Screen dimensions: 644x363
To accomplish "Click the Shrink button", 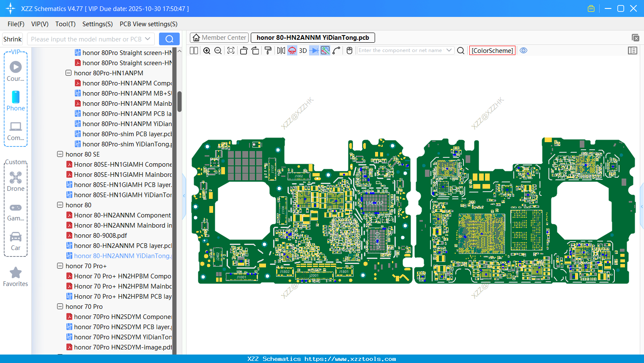I will (13, 39).
